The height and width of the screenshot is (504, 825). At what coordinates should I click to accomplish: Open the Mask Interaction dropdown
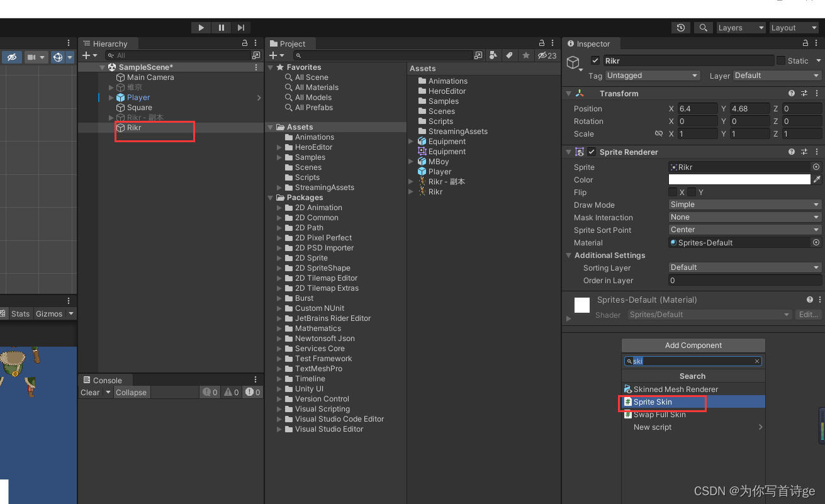745,217
